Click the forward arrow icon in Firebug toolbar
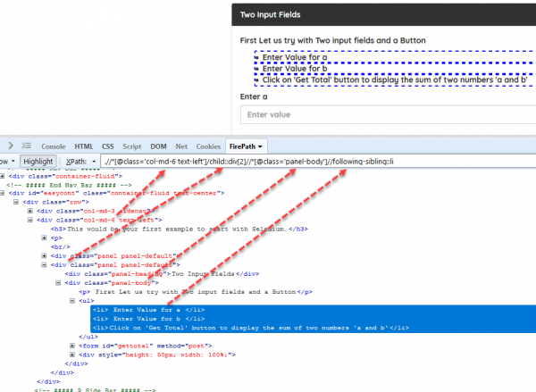The image size is (536, 392). click(x=11, y=146)
